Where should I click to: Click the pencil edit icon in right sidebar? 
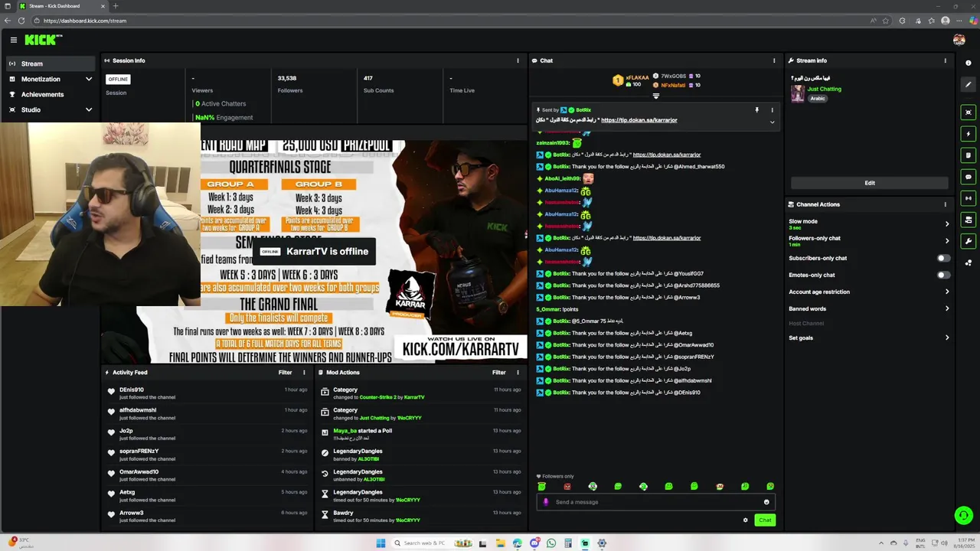pyautogui.click(x=969, y=84)
